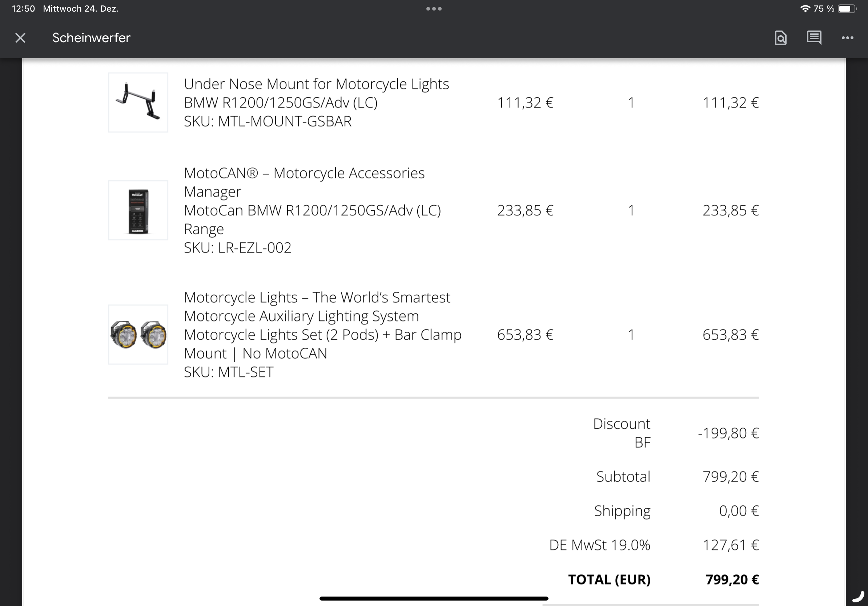Tap the MotoCAN accessories manager thumbnail
This screenshot has height=606, width=868.
138,210
